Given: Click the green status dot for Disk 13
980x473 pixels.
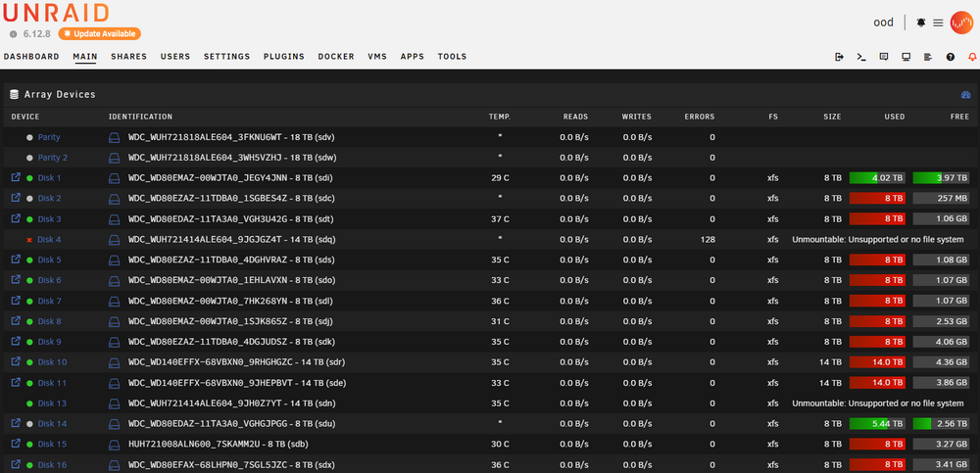Looking at the screenshot, I should (28, 403).
